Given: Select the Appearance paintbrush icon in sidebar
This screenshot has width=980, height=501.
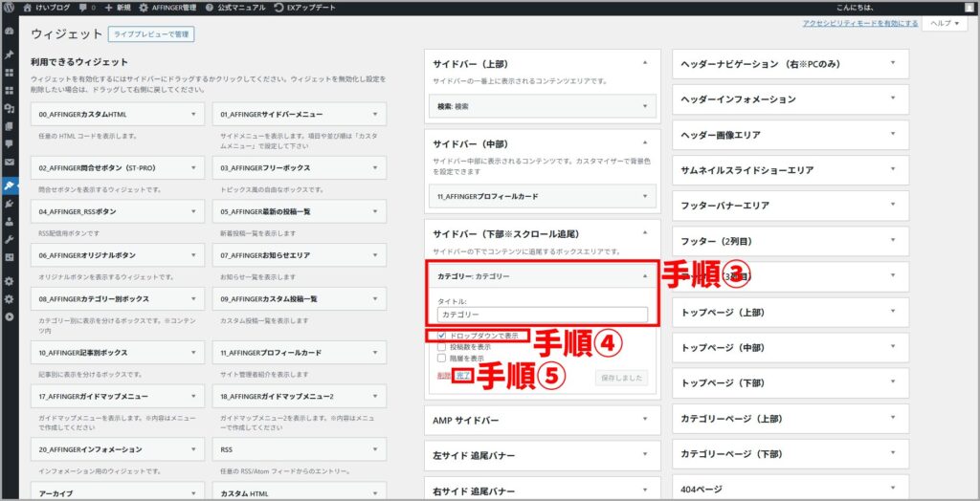Looking at the screenshot, I should pyautogui.click(x=9, y=185).
